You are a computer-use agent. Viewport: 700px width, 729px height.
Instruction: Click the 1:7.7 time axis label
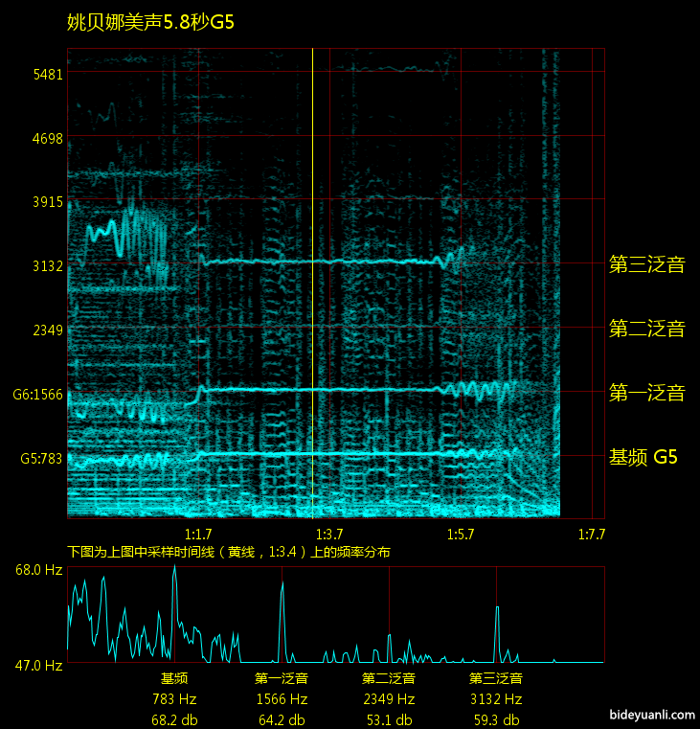pos(591,534)
